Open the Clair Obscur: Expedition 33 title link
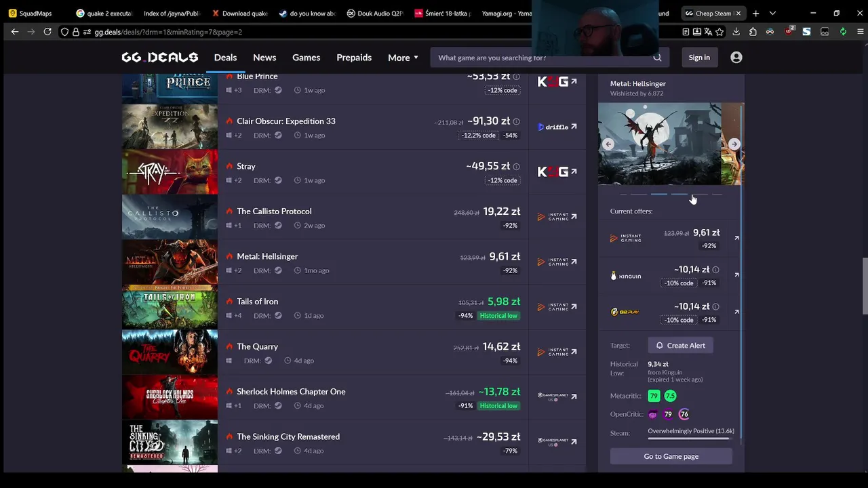This screenshot has height=488, width=868. click(x=285, y=121)
